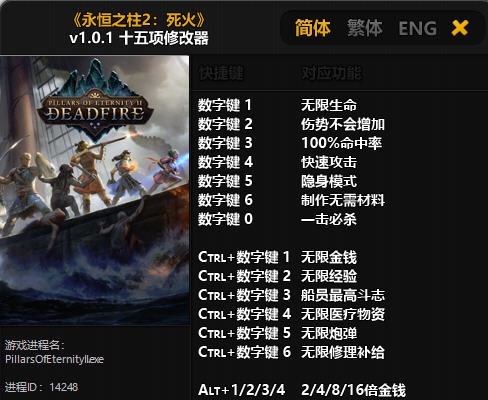488x400 pixels.
Task: Click 2/4/8/16倍金钱 multiplier entry
Action: click(353, 390)
